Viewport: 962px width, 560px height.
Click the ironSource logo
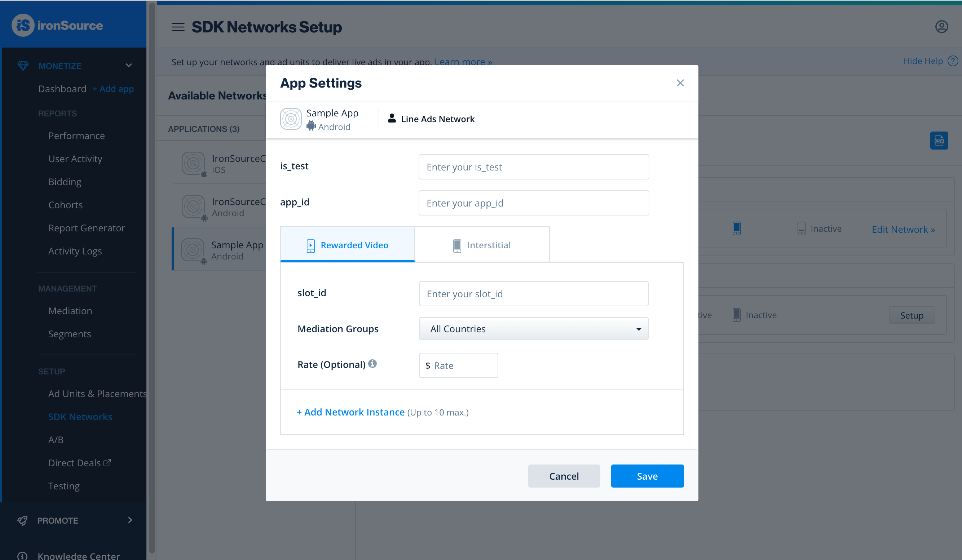click(x=57, y=25)
